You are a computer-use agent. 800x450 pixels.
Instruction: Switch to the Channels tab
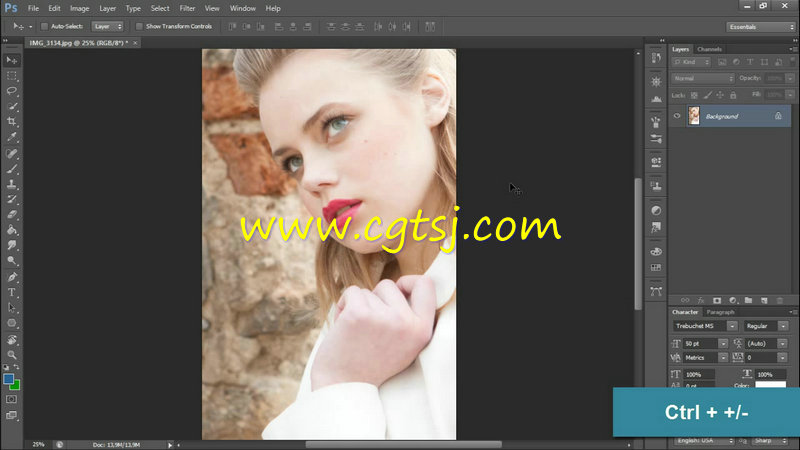pos(709,49)
